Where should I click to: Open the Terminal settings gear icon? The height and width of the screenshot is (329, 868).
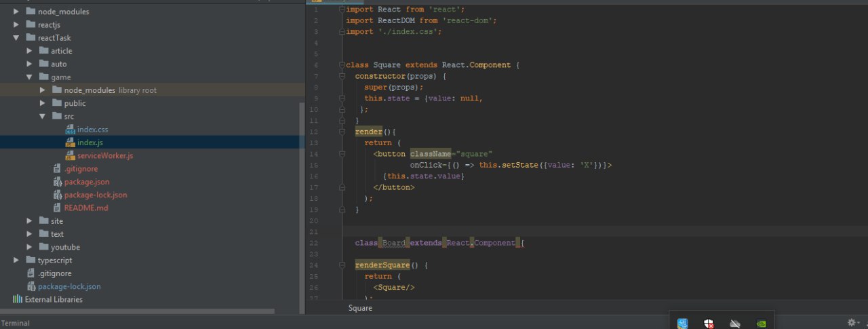click(851, 323)
